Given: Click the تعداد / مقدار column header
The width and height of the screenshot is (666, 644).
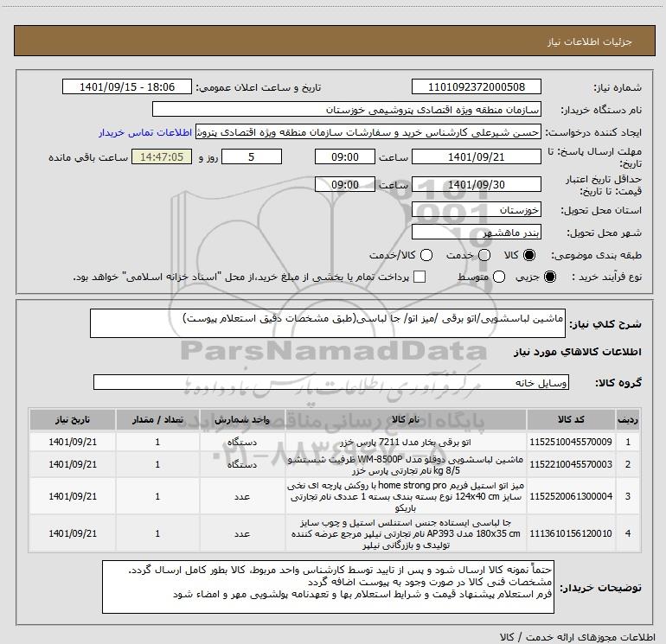Looking at the screenshot, I should point(157,420).
